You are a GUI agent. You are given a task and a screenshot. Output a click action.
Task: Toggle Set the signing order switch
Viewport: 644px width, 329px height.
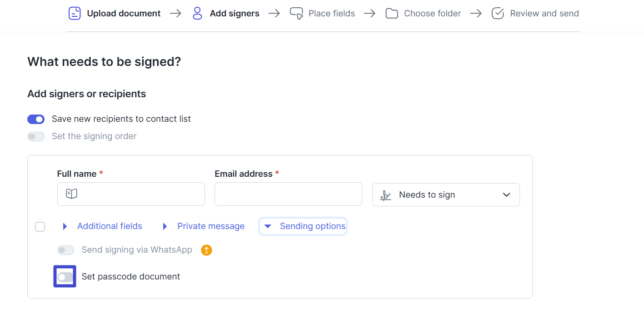(36, 136)
